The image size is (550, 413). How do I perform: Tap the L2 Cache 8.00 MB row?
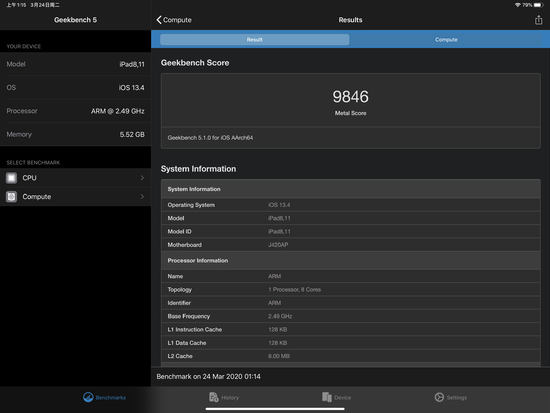coord(350,356)
